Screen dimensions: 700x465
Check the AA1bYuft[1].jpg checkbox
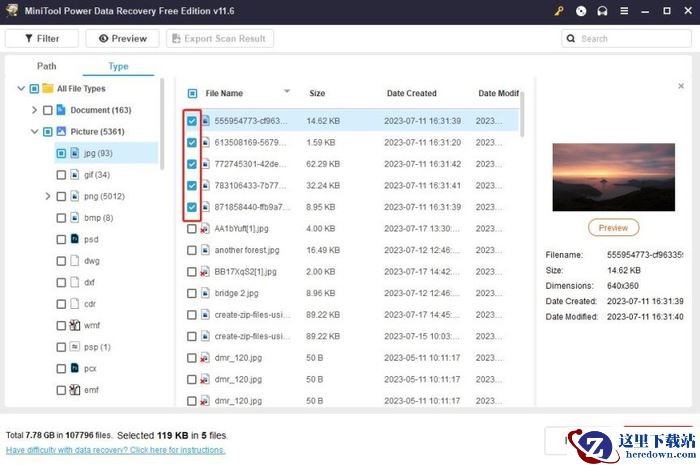coord(192,228)
